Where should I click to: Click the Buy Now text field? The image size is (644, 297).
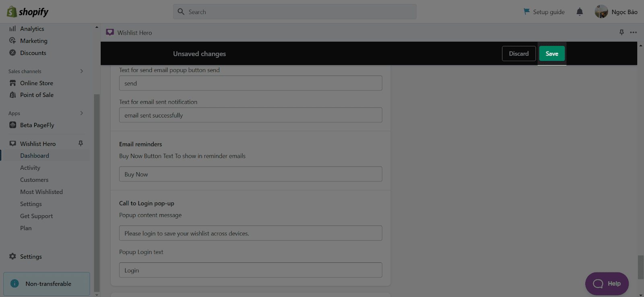pos(250,174)
